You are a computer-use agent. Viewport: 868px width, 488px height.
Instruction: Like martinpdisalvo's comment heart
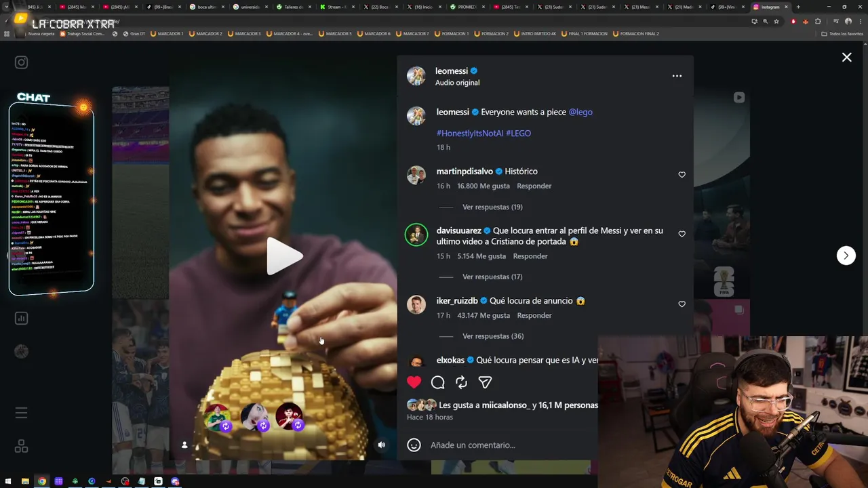682,175
